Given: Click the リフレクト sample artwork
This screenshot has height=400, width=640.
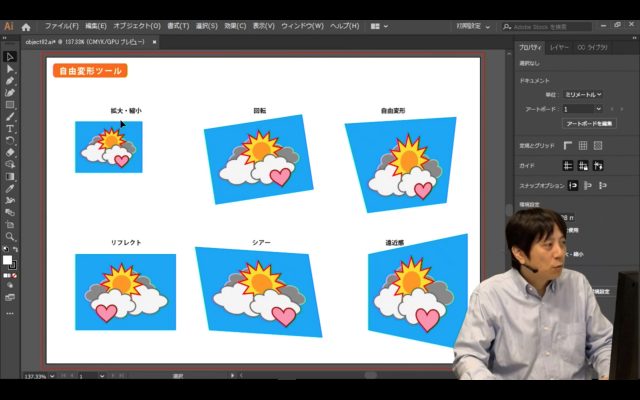Looking at the screenshot, I should (126, 292).
